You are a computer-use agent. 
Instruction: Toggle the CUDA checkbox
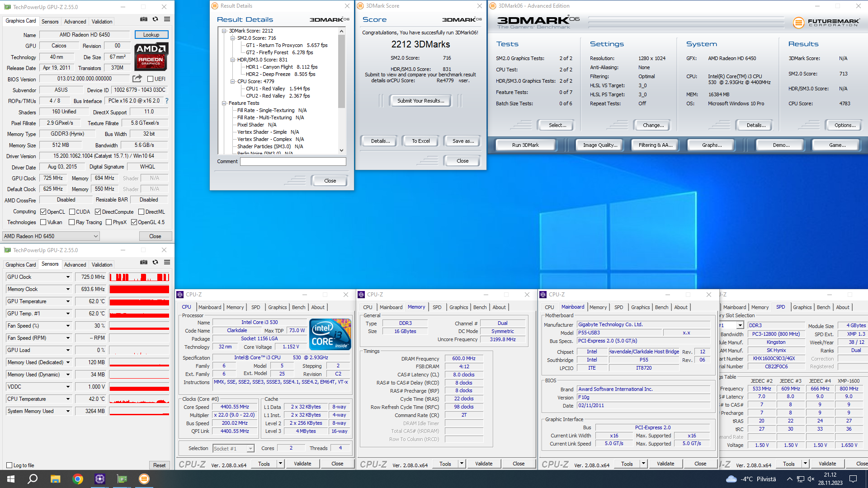coord(72,212)
